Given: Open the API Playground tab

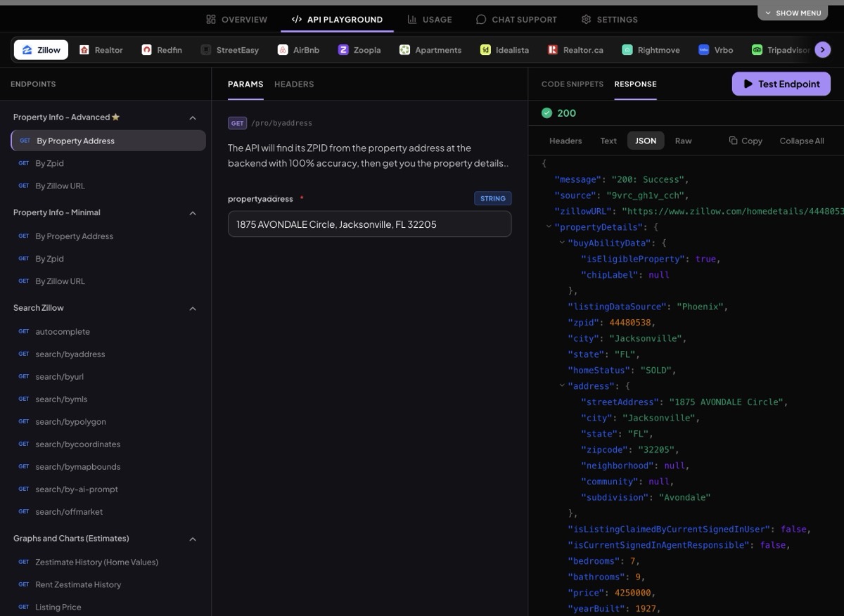Looking at the screenshot, I should pyautogui.click(x=337, y=20).
